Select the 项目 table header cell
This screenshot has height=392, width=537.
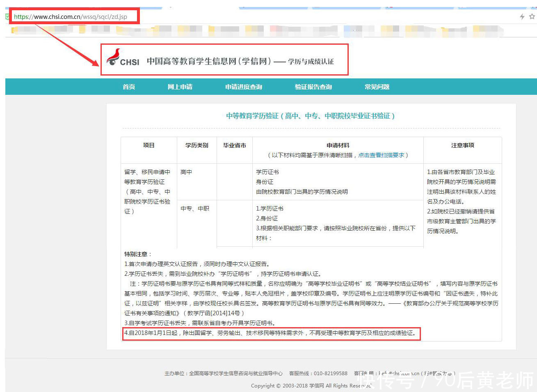click(x=149, y=145)
